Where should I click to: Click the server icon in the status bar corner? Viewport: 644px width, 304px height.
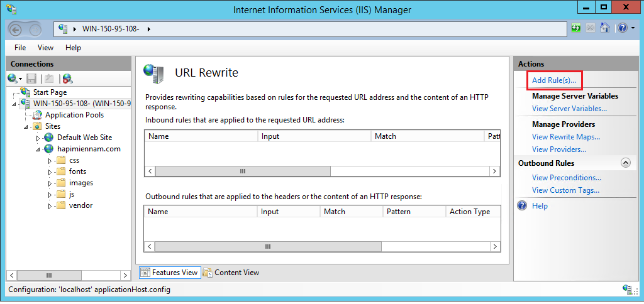point(627,289)
